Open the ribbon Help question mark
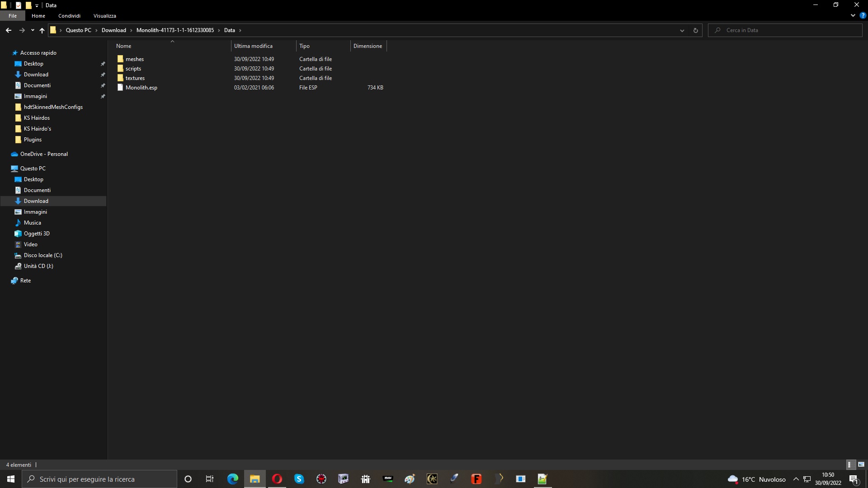Screen dimensions: 868x488 [863, 15]
